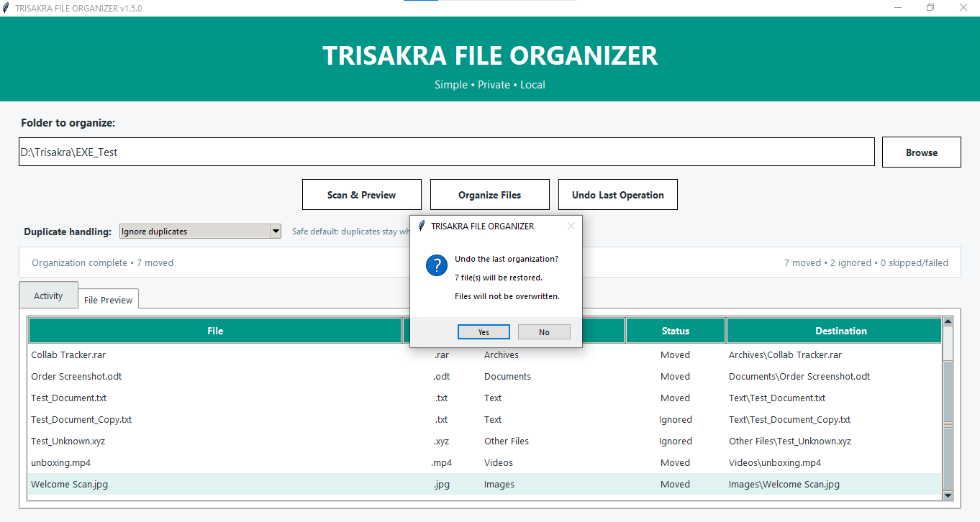Screen dimensions: 980x522
Task: Click the scrollbar up arrow
Action: click(x=948, y=322)
